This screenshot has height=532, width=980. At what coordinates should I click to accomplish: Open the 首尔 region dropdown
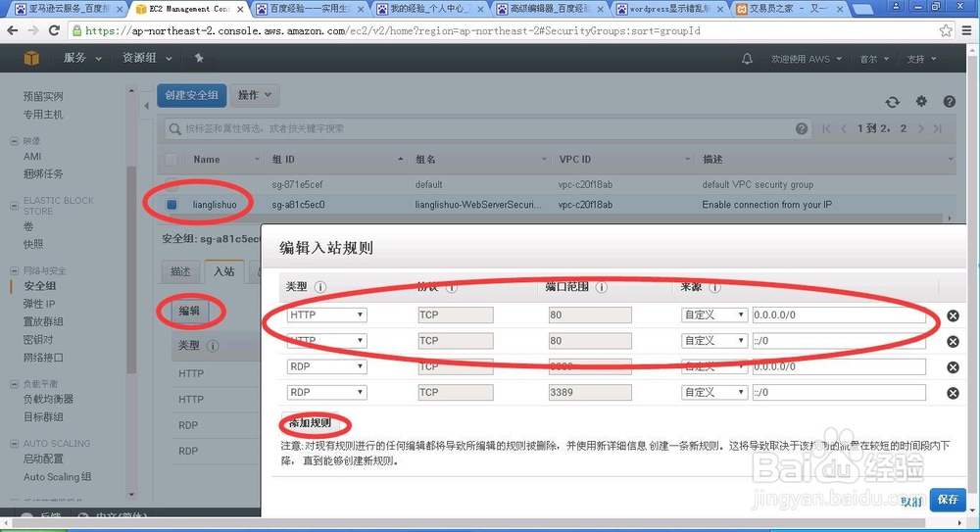874,59
